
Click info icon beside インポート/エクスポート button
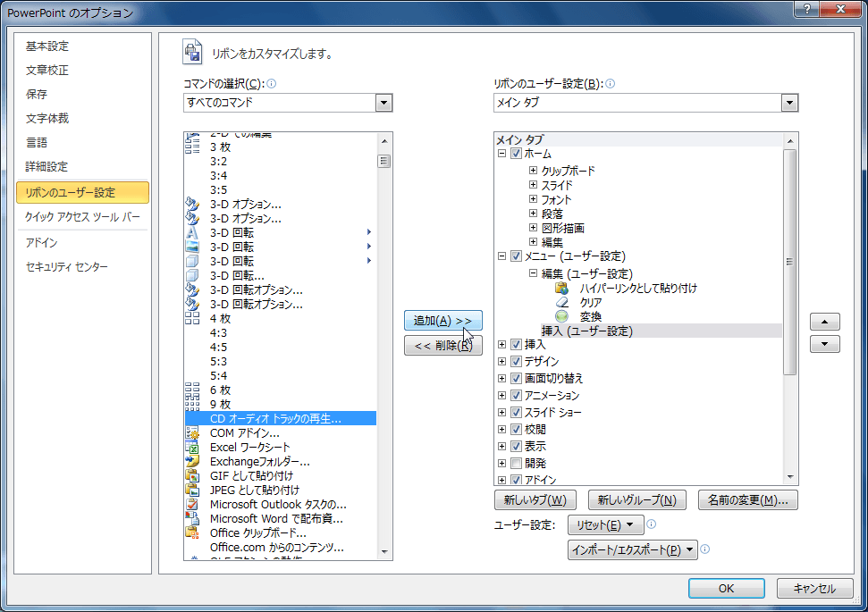[x=704, y=549]
